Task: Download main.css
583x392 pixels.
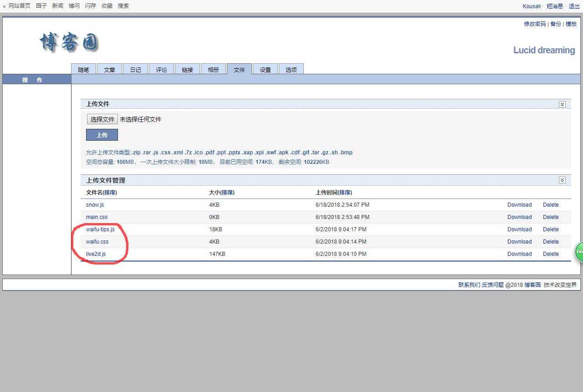Action: click(519, 217)
